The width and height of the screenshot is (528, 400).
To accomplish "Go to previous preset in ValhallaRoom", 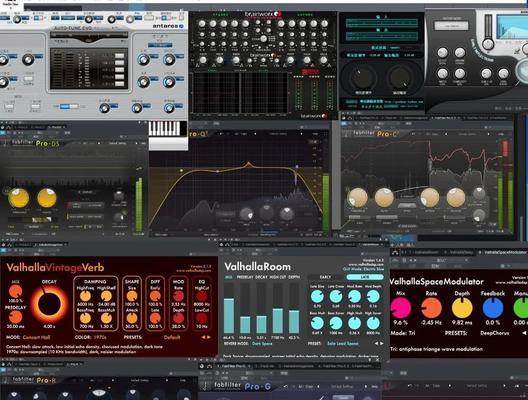I will coord(376,343).
